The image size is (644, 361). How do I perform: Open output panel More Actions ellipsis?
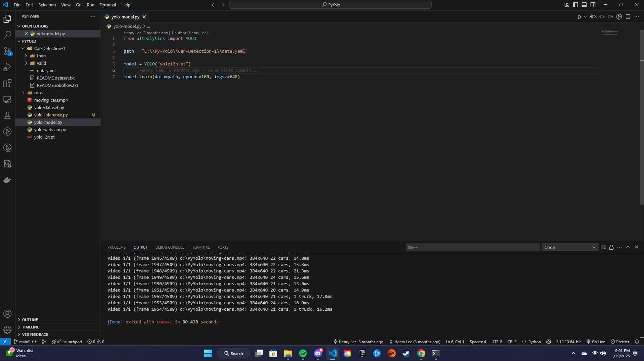[x=619, y=247]
